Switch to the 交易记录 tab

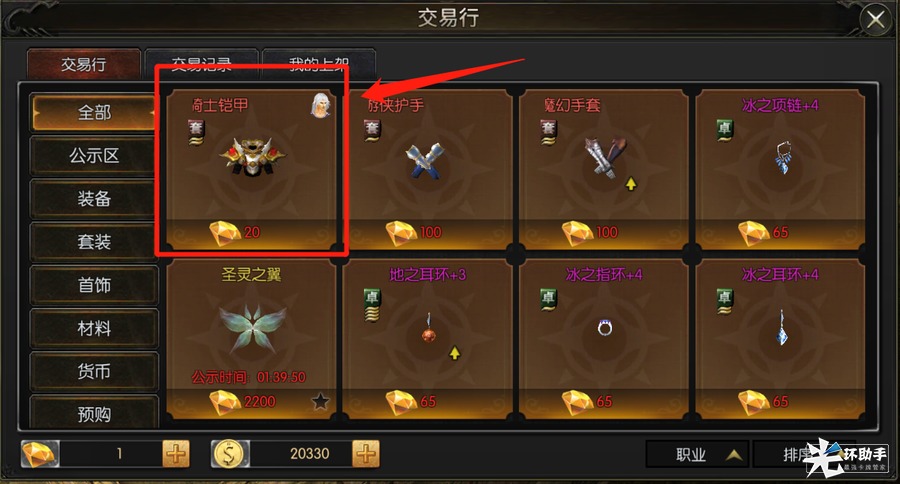(x=201, y=63)
